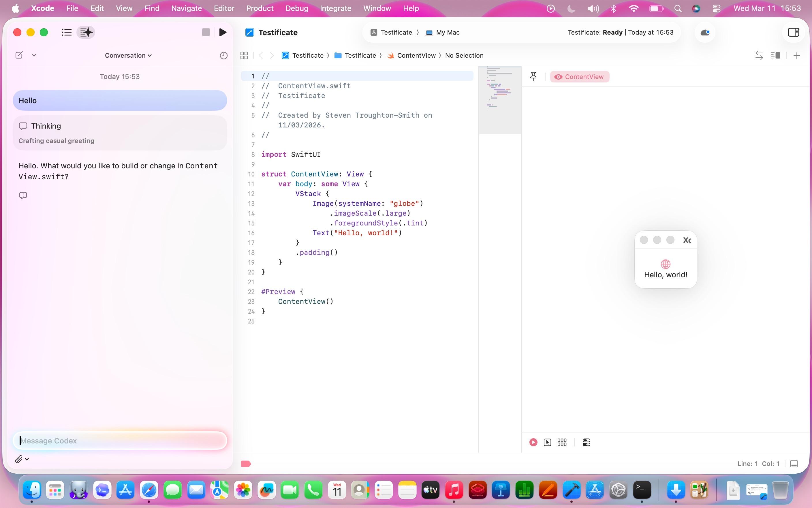Click the Wi-Fi status icon
812x508 pixels.
[x=633, y=8]
